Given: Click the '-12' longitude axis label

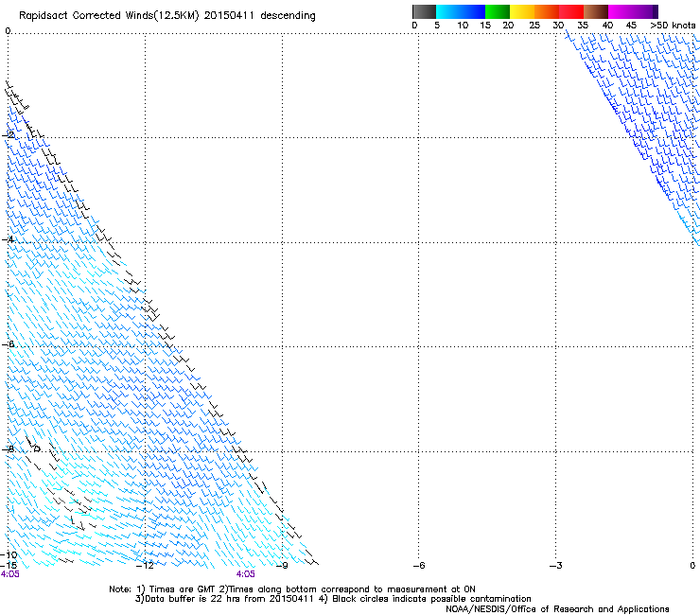Looking at the screenshot, I should tap(145, 566).
